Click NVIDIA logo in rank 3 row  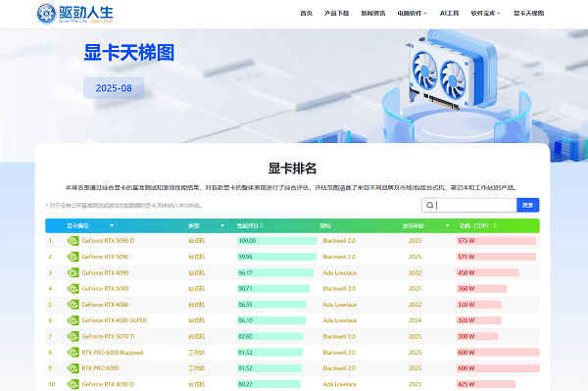coord(73,272)
